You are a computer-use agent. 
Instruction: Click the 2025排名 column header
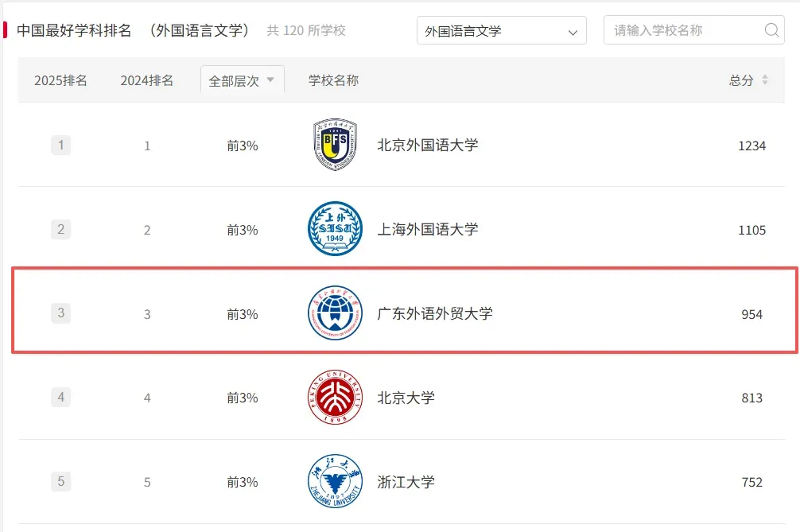coord(60,80)
